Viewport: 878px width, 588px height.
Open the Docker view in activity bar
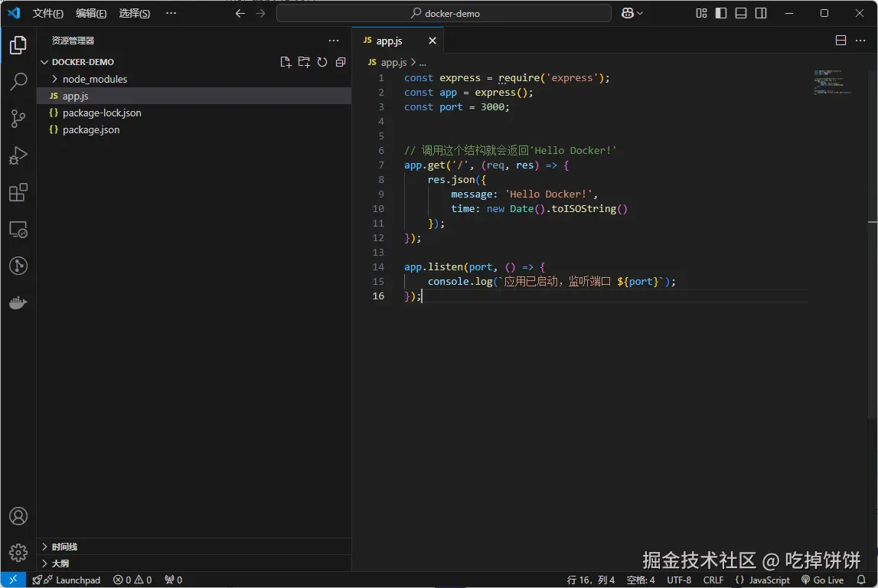[x=18, y=303]
